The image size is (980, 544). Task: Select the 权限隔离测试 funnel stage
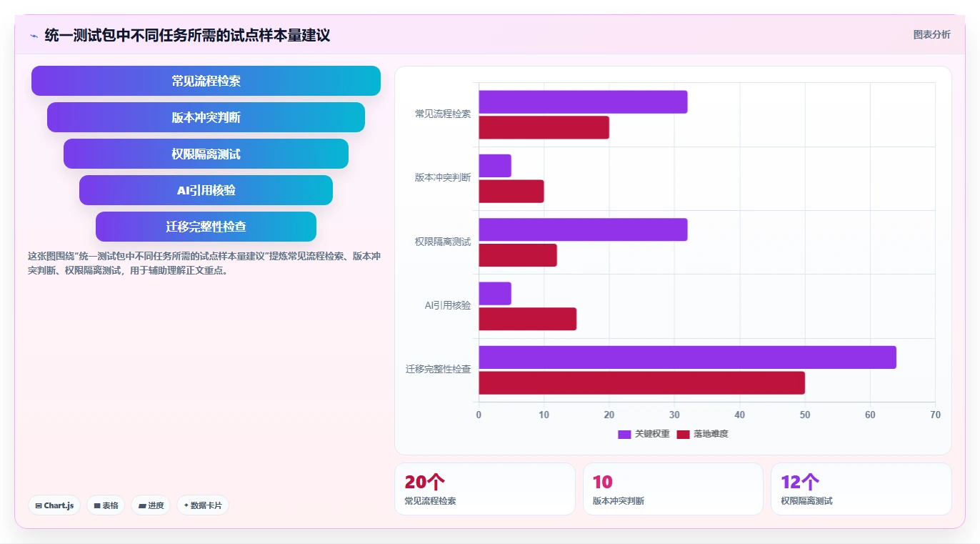point(206,154)
